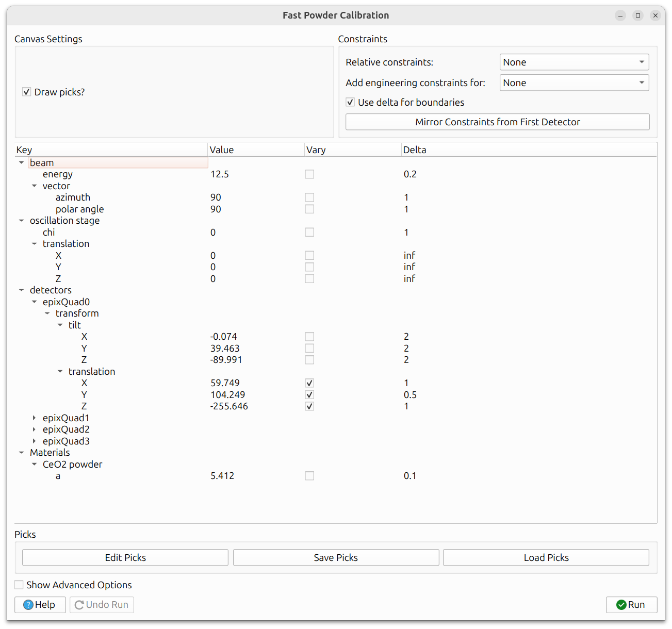The width and height of the screenshot is (672, 629).
Task: Open Edit Picks
Action: (x=125, y=557)
